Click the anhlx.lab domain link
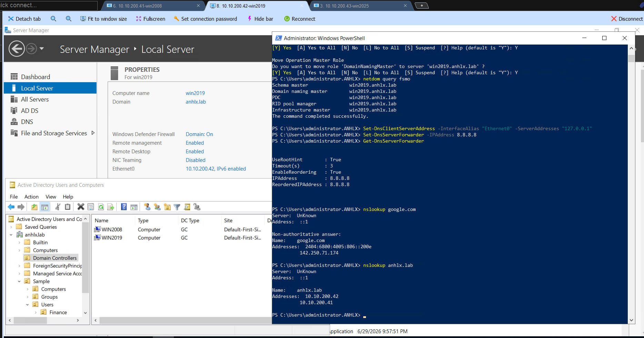This screenshot has width=644, height=338. point(196,102)
